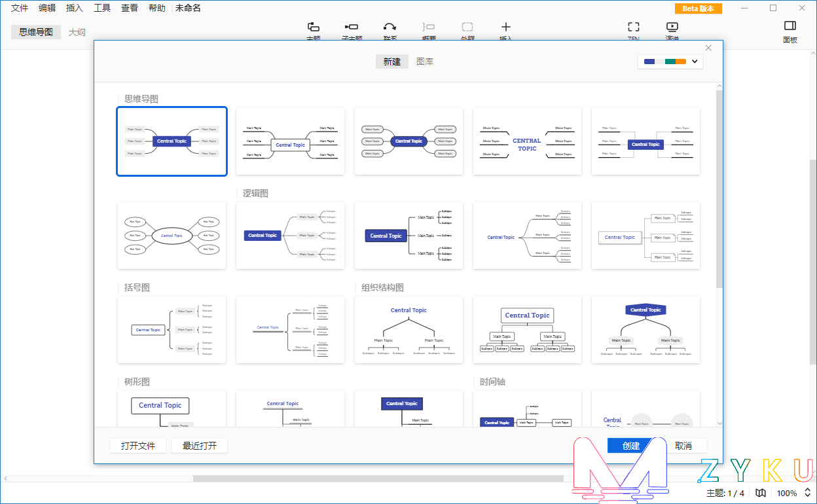Click the 组织结构图 section heading
Viewport: 817px width, 504px height.
[382, 287]
